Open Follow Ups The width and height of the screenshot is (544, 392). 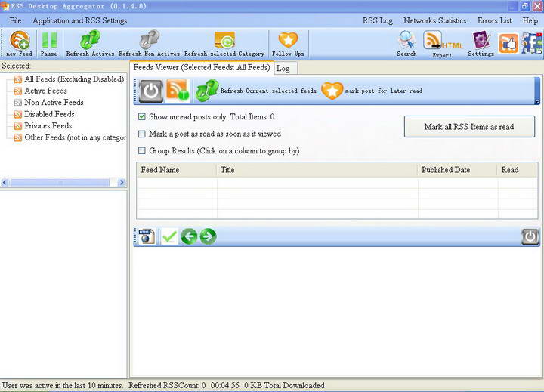point(288,43)
